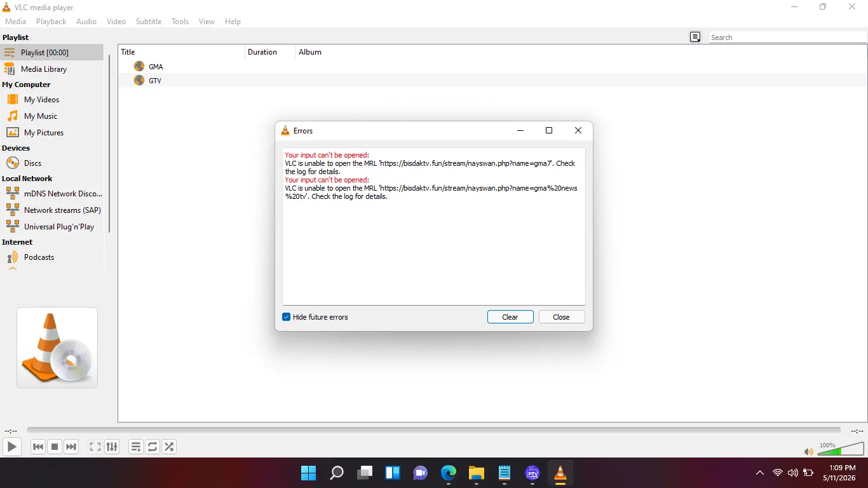Skip to next media in playlist
Image resolution: width=868 pixels, height=488 pixels.
71,447
